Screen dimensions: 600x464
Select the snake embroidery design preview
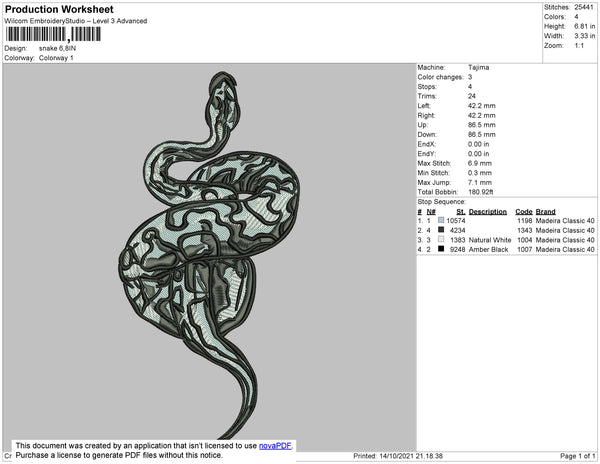click(210, 256)
